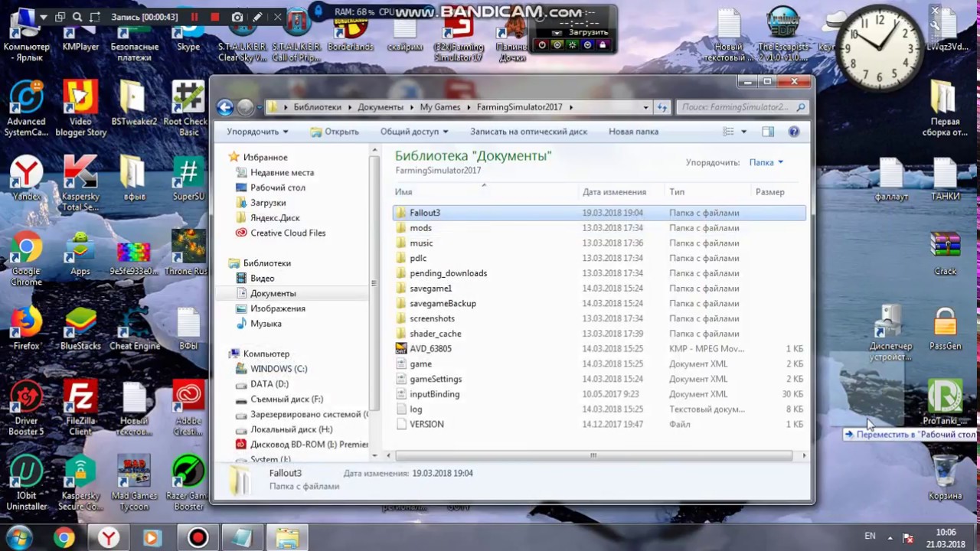Open Yandex browser from the taskbar
This screenshot has width=980, height=551.
click(x=109, y=538)
